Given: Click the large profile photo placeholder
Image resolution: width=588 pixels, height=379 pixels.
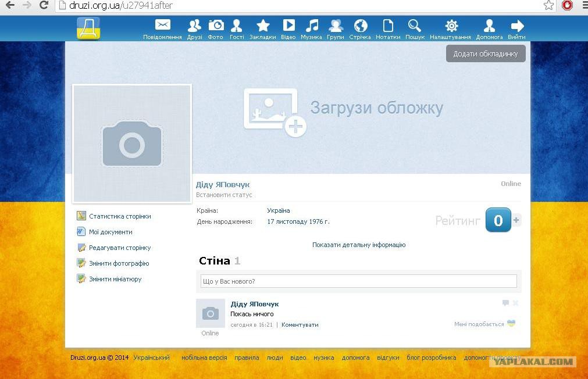Looking at the screenshot, I should (x=132, y=144).
